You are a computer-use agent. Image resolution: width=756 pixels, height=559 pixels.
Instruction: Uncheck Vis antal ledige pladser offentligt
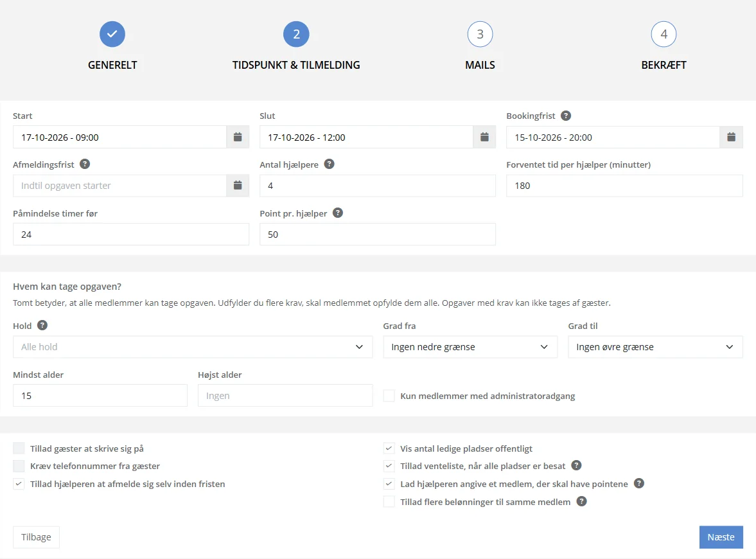click(x=389, y=448)
